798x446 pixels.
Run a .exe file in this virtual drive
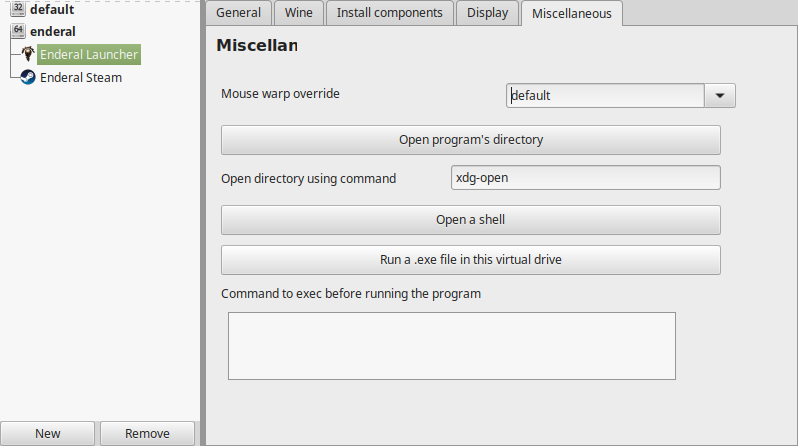click(471, 260)
